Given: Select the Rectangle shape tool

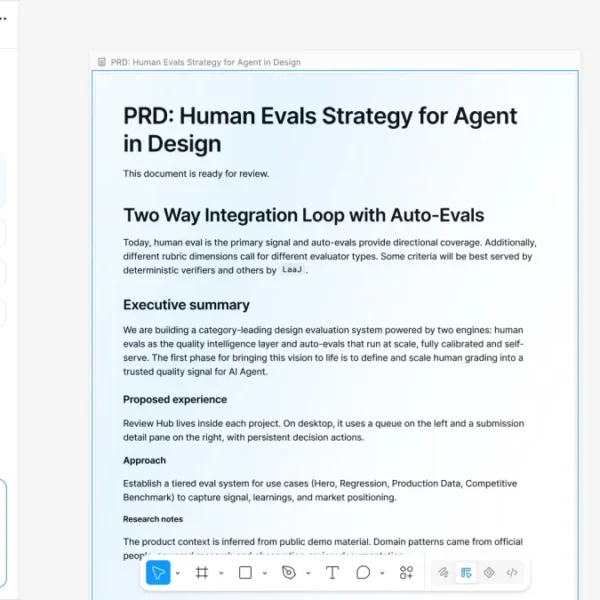Looking at the screenshot, I should pos(245,573).
